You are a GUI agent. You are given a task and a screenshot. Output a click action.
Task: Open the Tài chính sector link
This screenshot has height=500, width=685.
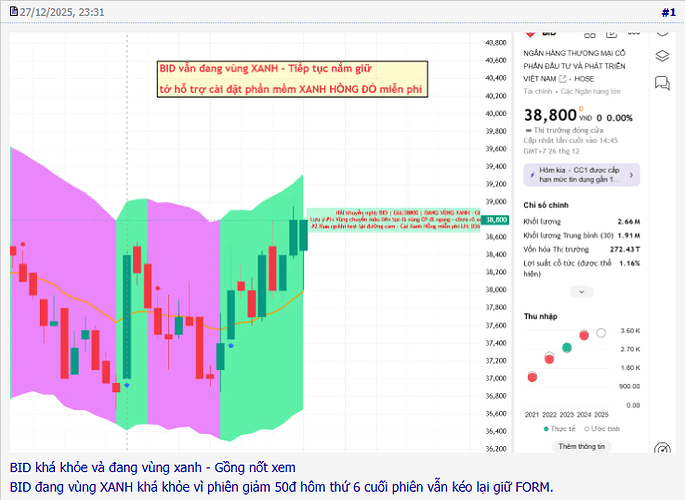(538, 91)
